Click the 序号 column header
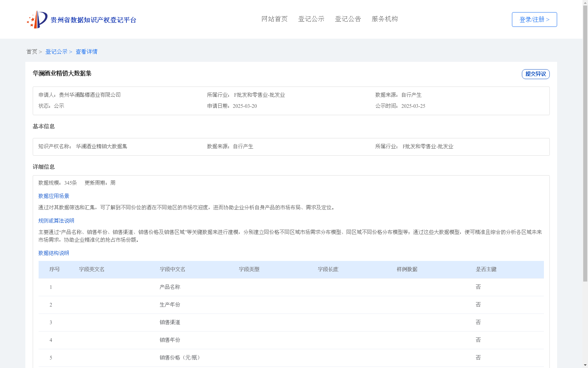The width and height of the screenshot is (588, 368). (x=55, y=269)
